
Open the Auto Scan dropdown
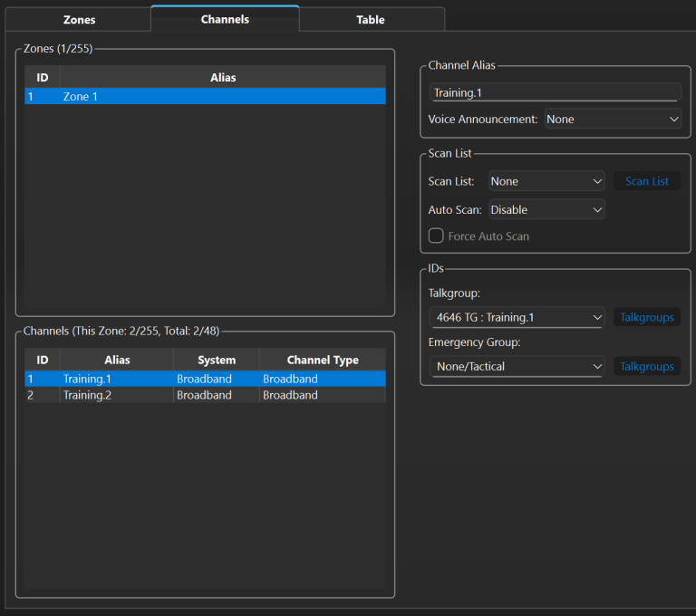(546, 209)
